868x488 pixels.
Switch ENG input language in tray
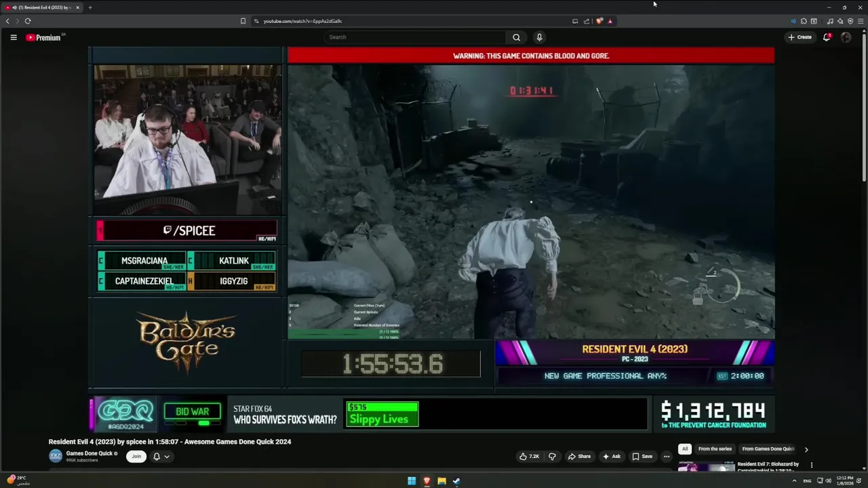pos(807,481)
